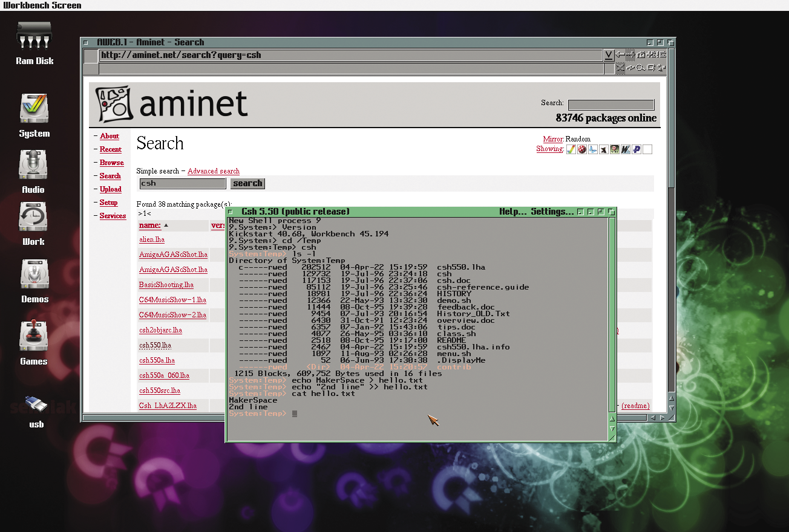Toggle the blank generic filter icon
The height and width of the screenshot is (532, 789).
tap(647, 149)
